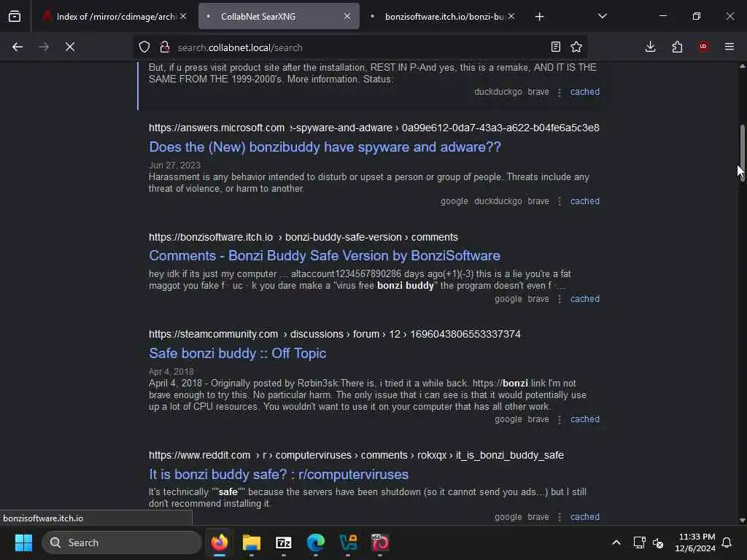Screen dimensions: 747x560
Task: Open muted volume tray icon
Action: [658, 542]
